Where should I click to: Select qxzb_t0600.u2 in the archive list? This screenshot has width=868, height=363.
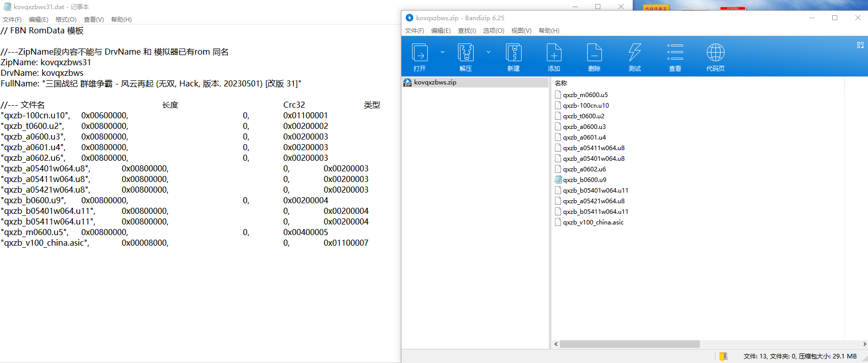click(x=584, y=116)
